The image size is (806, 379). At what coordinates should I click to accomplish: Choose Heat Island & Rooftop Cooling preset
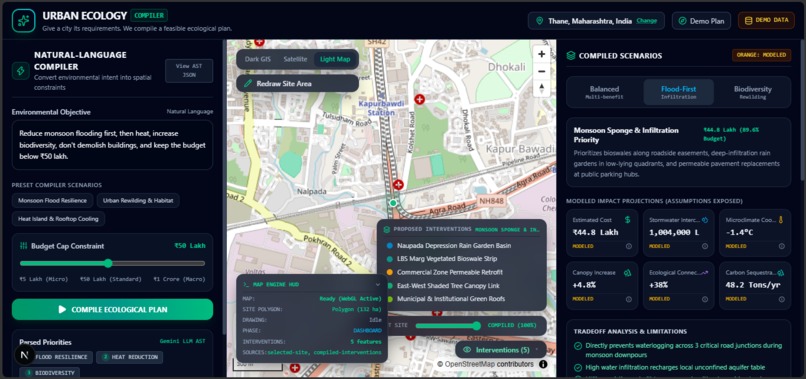pyautogui.click(x=58, y=219)
